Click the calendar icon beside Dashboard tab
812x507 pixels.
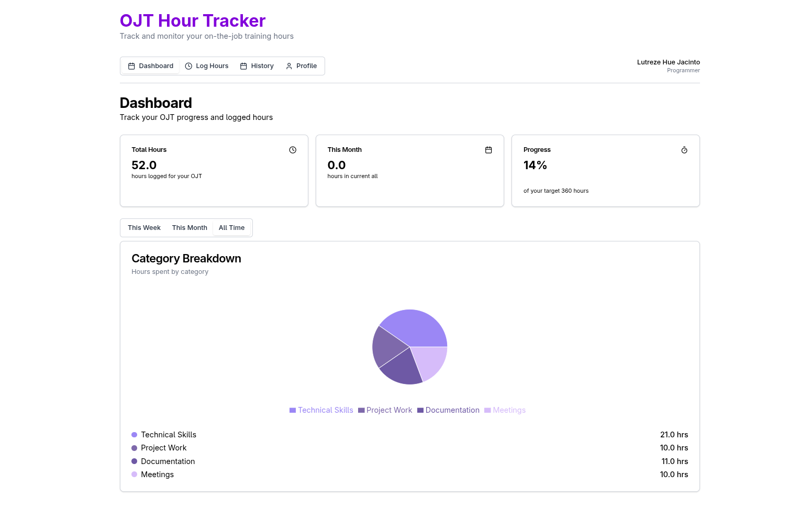click(131, 66)
